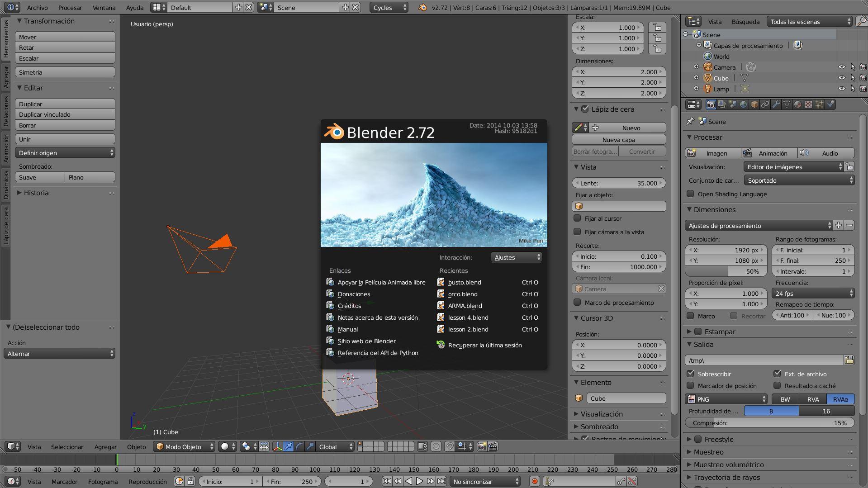
Task: Open the Render properties tab (camera icon)
Action: (711, 104)
